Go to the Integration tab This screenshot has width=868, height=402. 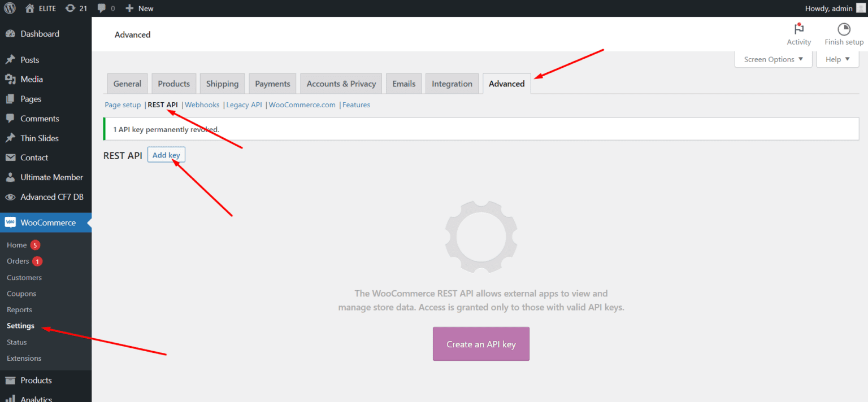point(452,84)
